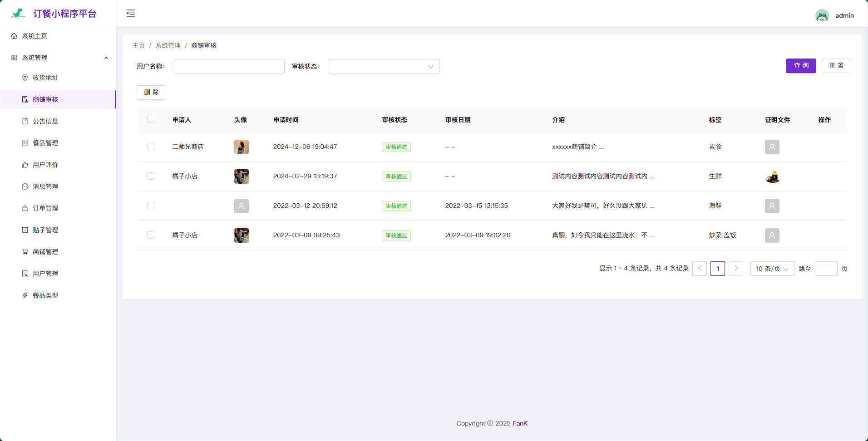The image size is (868, 441).
Task: Open the proof file image for 二师兄商店
Action: click(x=772, y=147)
